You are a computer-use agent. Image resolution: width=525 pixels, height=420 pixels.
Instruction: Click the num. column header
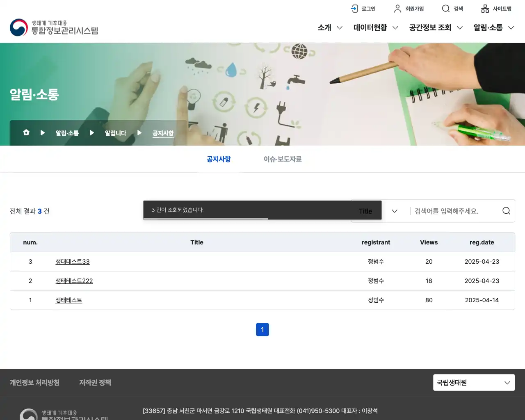pyautogui.click(x=30, y=242)
